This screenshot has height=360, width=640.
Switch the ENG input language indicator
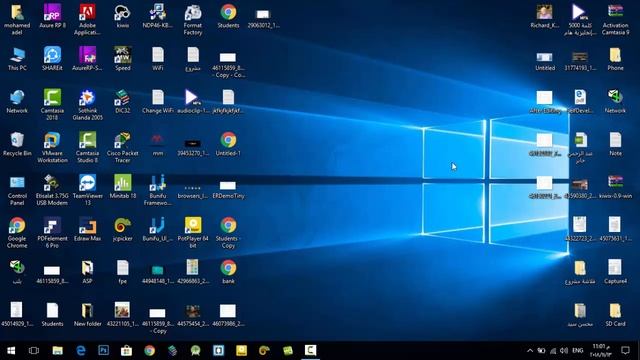tap(578, 351)
